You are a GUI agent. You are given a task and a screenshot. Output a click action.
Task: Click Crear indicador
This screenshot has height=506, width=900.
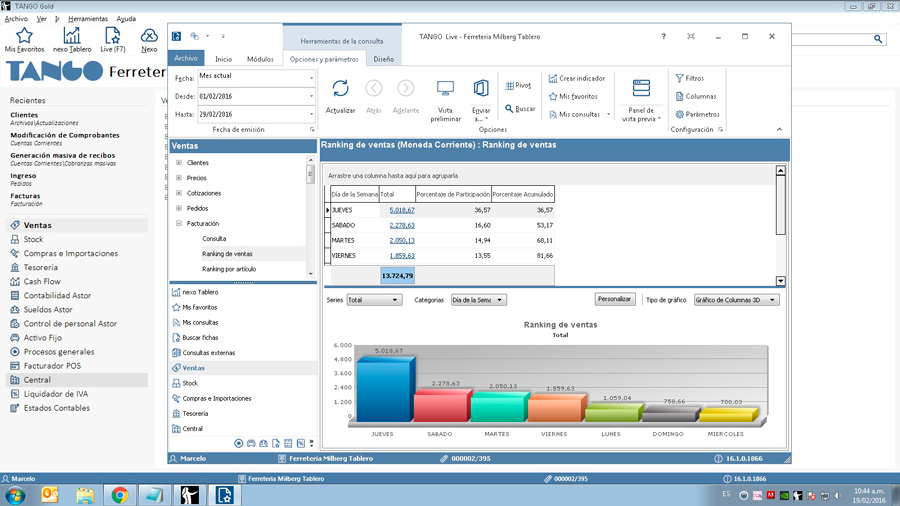(577, 78)
